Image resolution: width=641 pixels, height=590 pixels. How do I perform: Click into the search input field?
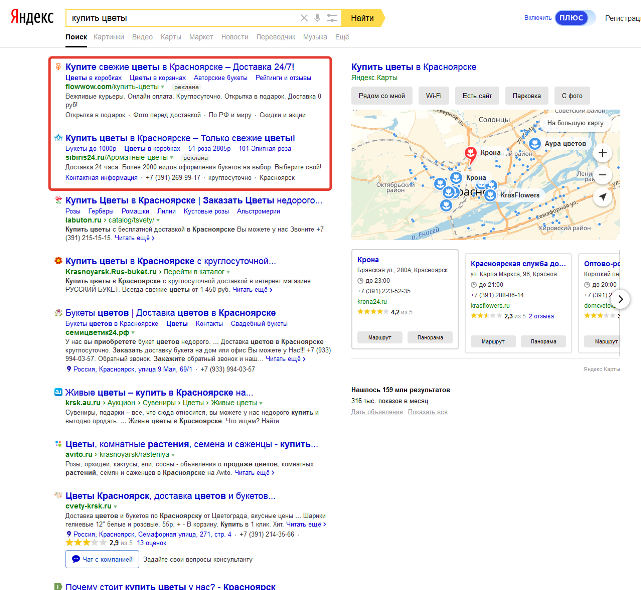pos(180,18)
